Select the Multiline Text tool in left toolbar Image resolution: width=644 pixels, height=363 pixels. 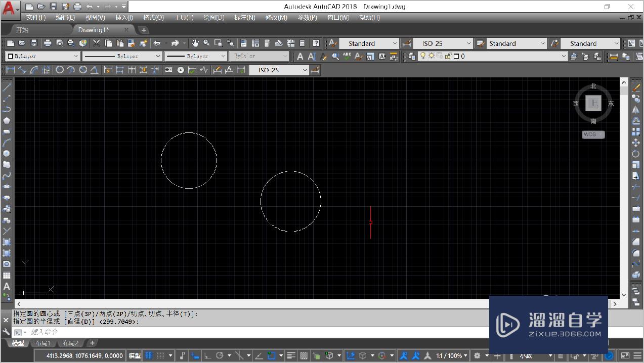pos(7,287)
